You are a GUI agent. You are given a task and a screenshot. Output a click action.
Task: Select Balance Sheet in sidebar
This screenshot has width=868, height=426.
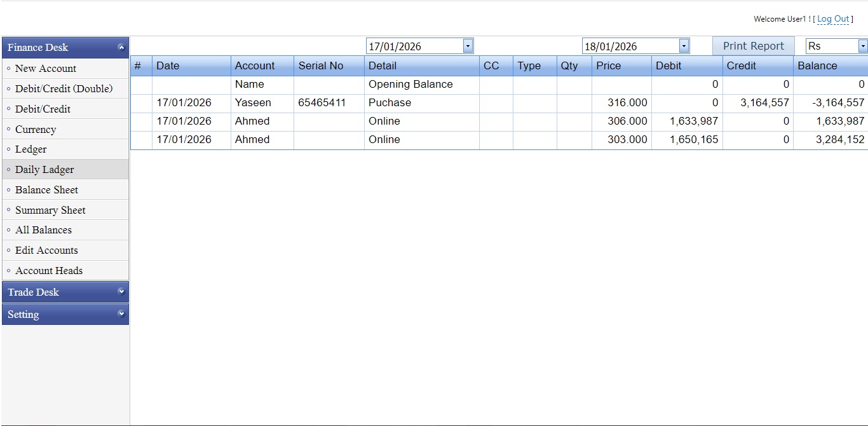(x=46, y=189)
